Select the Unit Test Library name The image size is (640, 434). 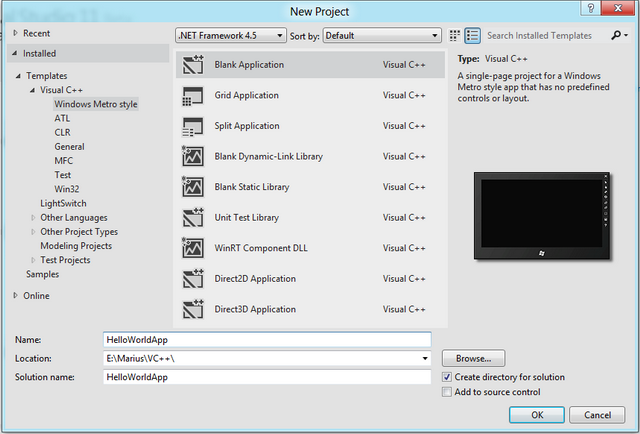pyautogui.click(x=247, y=218)
